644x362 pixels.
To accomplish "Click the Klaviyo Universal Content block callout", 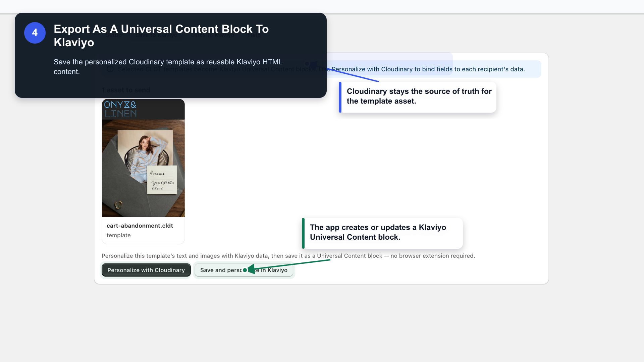I will click(x=382, y=233).
